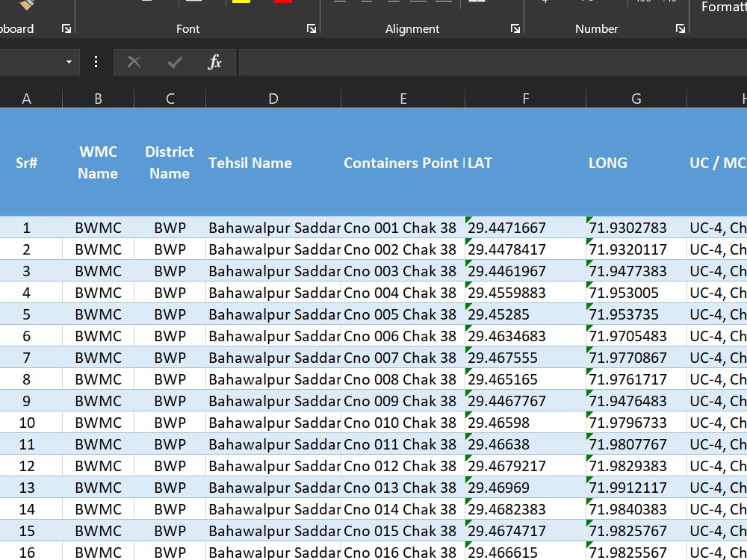The width and height of the screenshot is (747, 560).
Task: Select the cell '71.9829383'
Action: [636, 466]
